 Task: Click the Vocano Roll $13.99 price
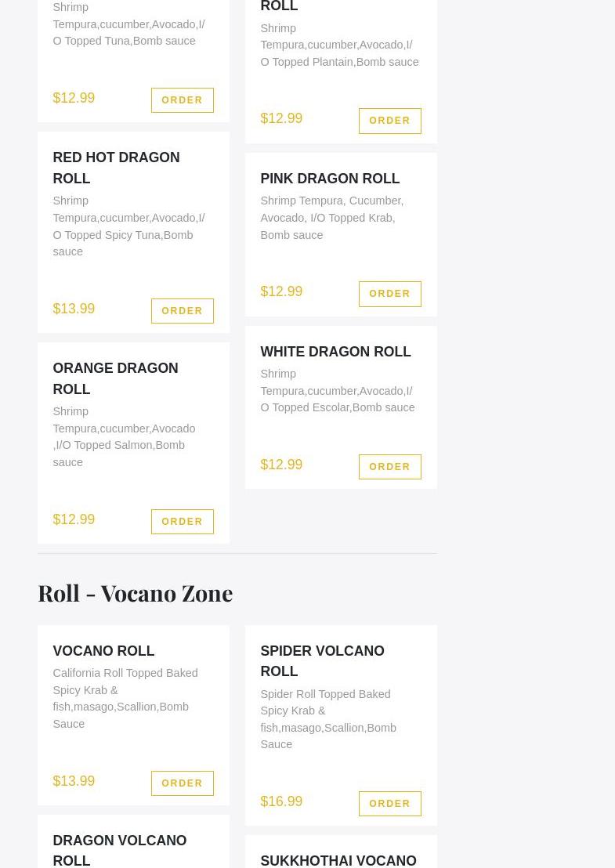tap(74, 781)
